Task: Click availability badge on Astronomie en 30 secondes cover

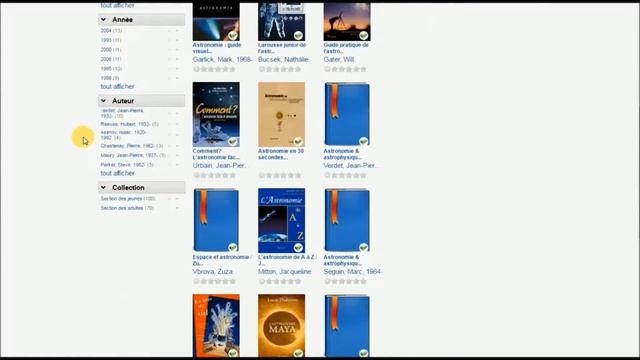Action: tap(298, 142)
